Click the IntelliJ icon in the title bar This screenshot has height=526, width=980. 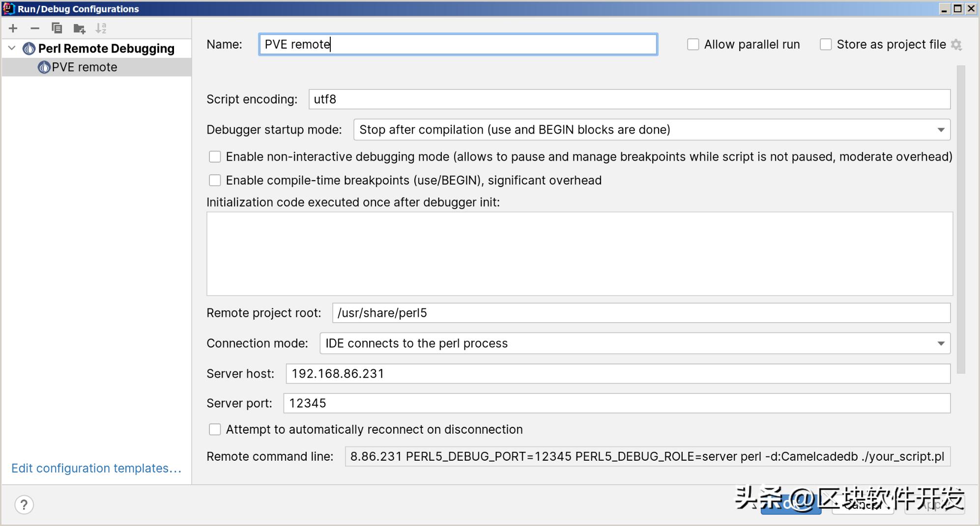pos(9,9)
